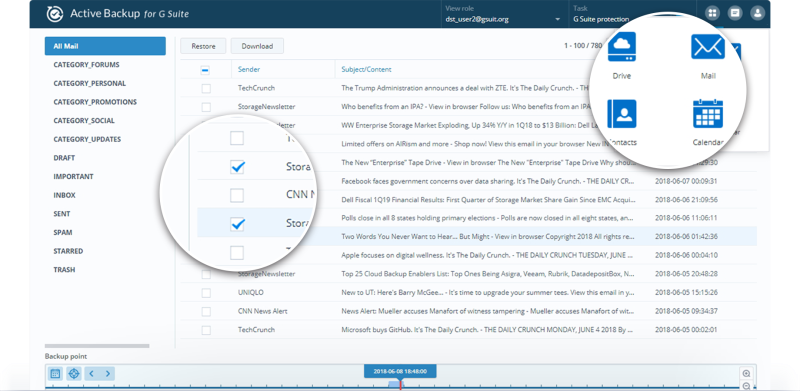
Task: Open the 'Who benefits from an IPA?' email
Action: tap(465, 107)
